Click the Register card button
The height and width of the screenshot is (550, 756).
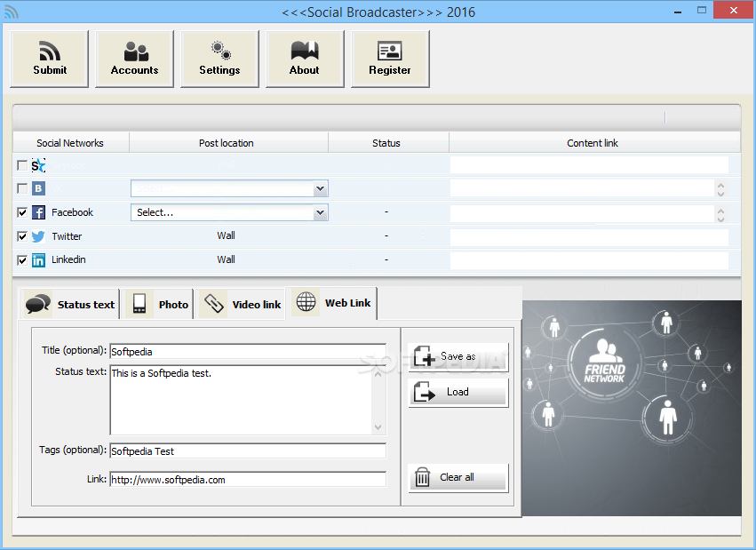tap(390, 59)
